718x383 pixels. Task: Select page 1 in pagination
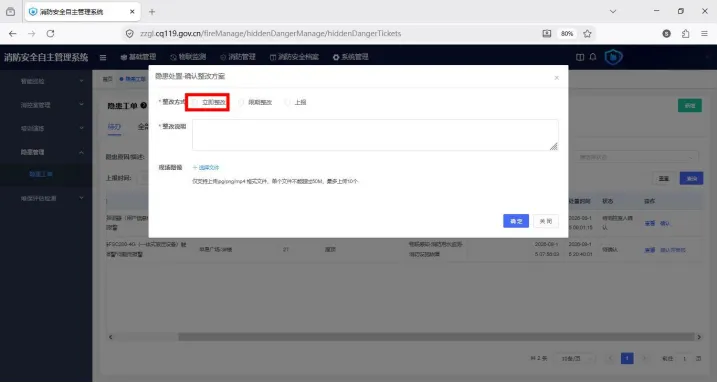click(x=627, y=358)
